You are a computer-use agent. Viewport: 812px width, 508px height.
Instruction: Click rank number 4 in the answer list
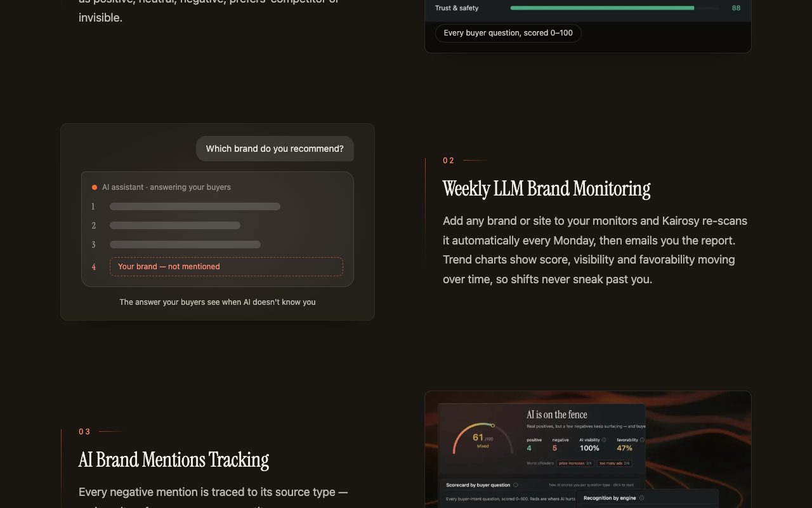pos(94,267)
